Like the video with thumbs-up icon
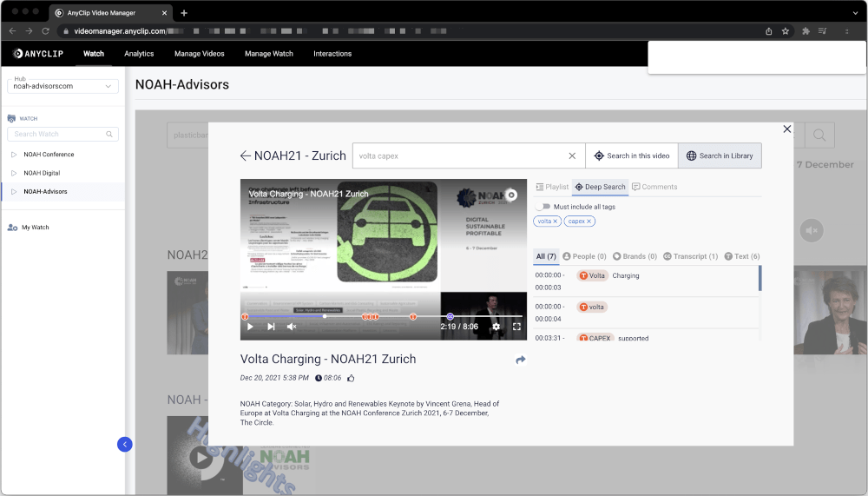868x496 pixels. pos(351,378)
